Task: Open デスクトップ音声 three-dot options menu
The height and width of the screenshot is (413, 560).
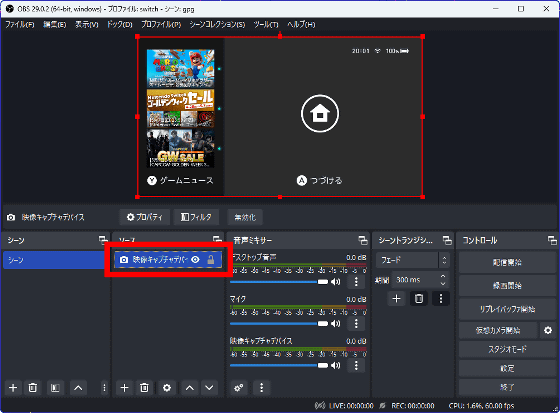Action: tap(356, 282)
